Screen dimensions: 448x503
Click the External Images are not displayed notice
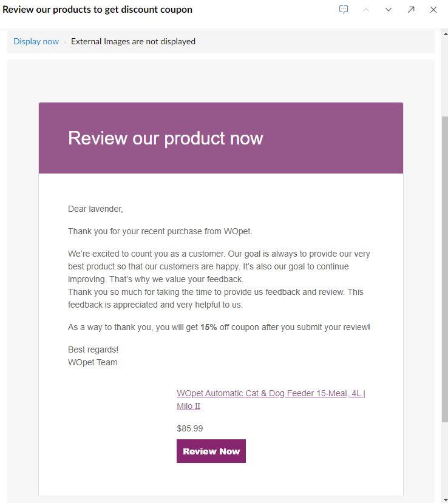[x=133, y=42]
